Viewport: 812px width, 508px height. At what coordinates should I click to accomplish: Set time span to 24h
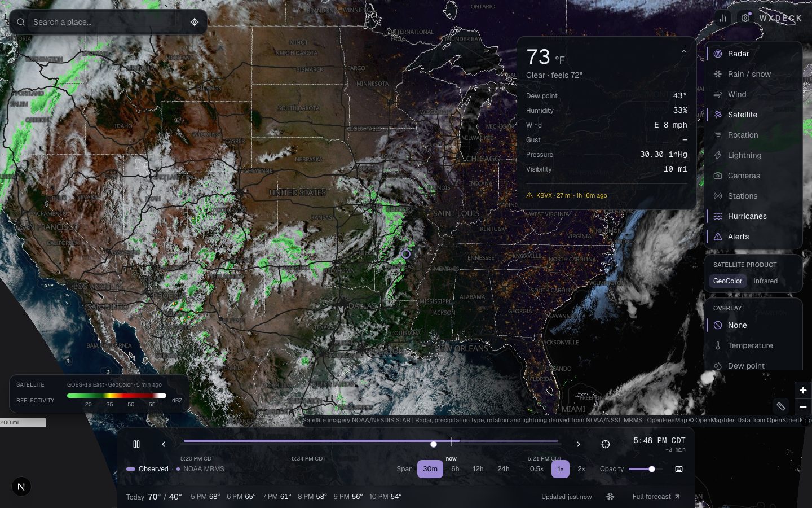click(504, 469)
